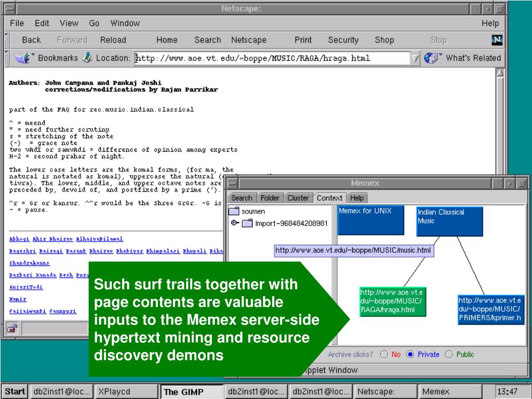This screenshot has height=399, width=532.
Task: Open the Jaunpuri link
Action: point(63,311)
